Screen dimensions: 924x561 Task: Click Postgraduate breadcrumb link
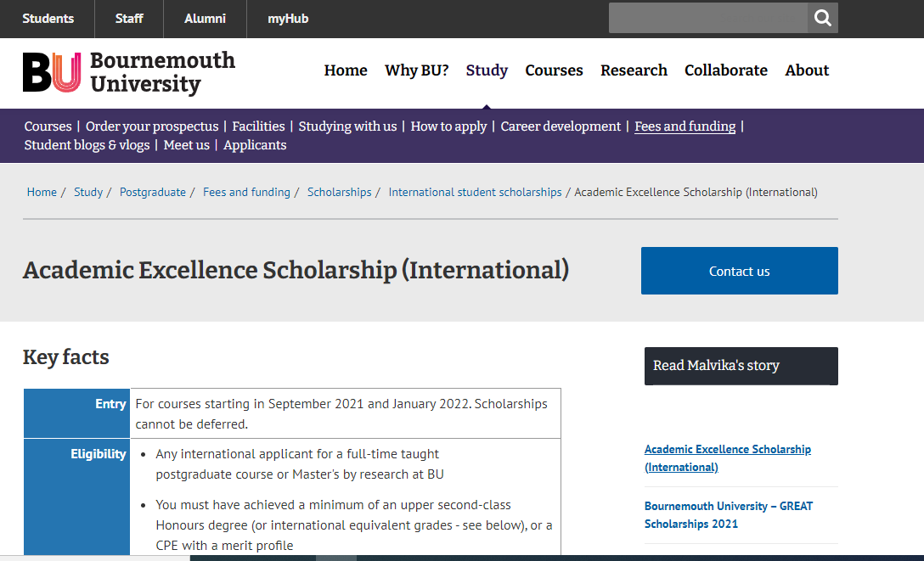click(x=153, y=192)
